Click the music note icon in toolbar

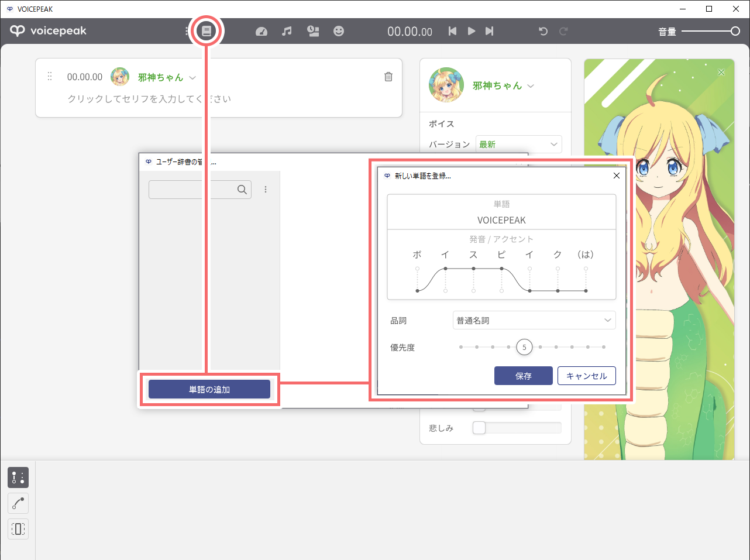(x=287, y=31)
